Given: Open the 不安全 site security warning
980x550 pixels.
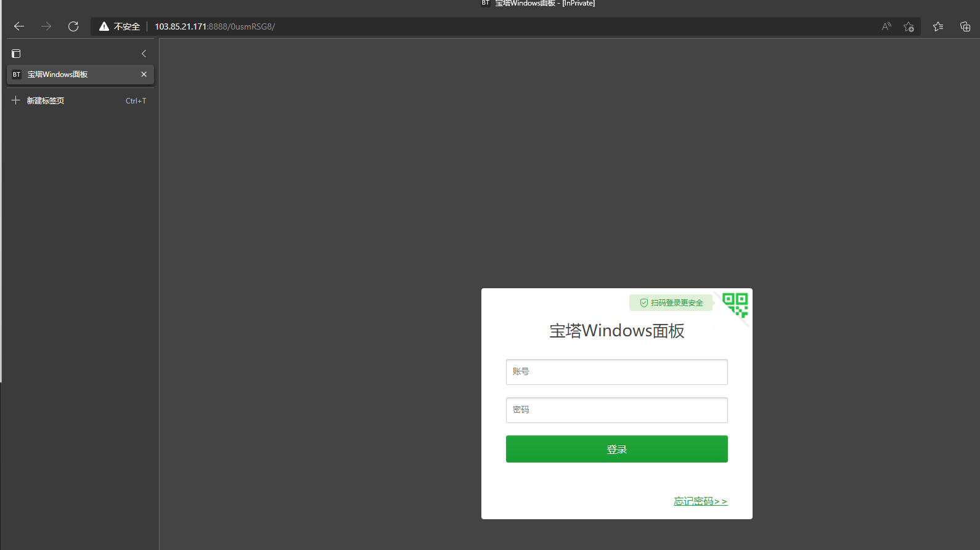Looking at the screenshot, I should [x=120, y=26].
